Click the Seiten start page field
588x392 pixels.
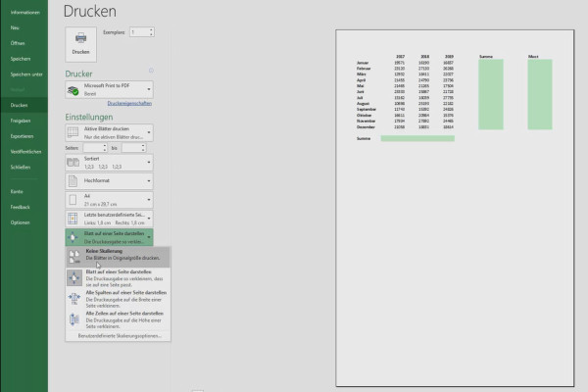(x=93, y=148)
